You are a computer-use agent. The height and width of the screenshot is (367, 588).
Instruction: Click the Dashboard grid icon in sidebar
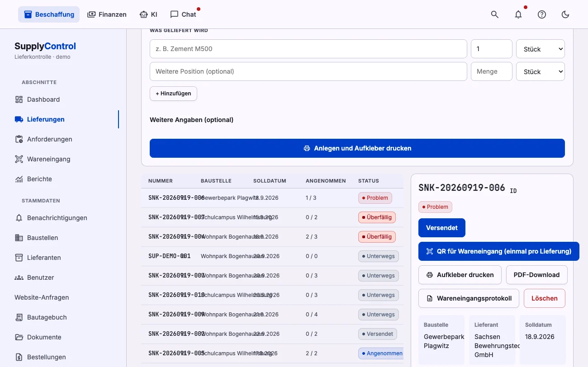point(19,99)
